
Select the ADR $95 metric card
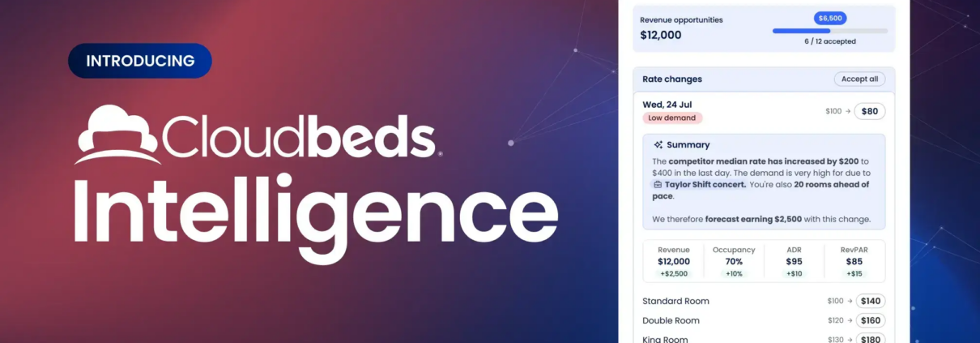[x=794, y=261]
